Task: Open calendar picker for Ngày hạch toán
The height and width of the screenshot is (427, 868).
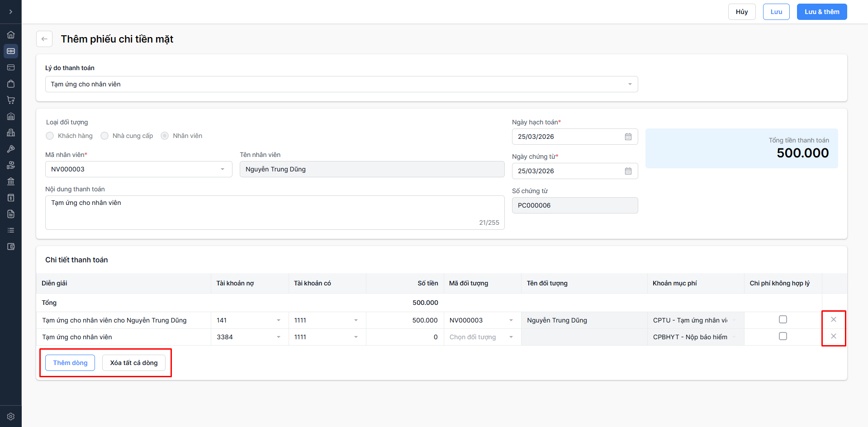Action: pos(628,137)
